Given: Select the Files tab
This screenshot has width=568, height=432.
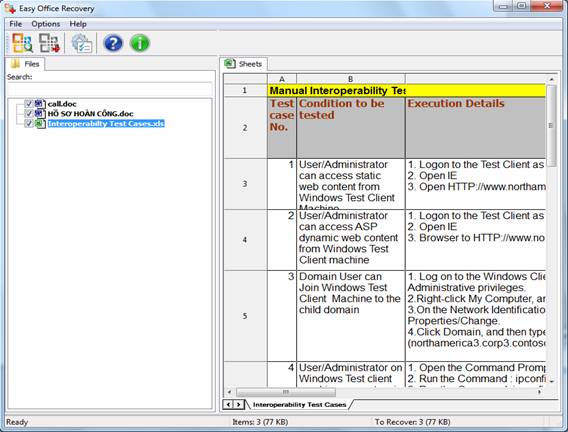Looking at the screenshot, I should click(25, 64).
